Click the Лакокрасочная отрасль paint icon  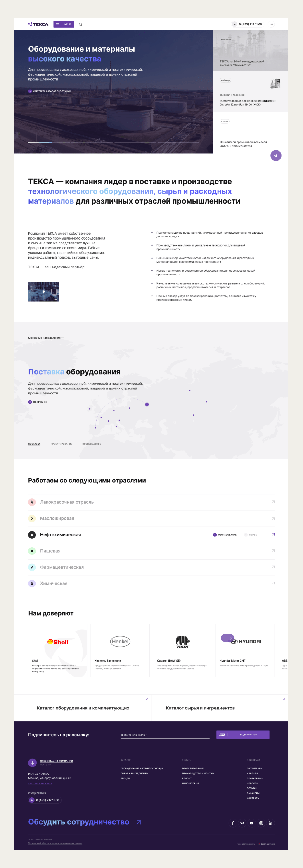(x=32, y=502)
